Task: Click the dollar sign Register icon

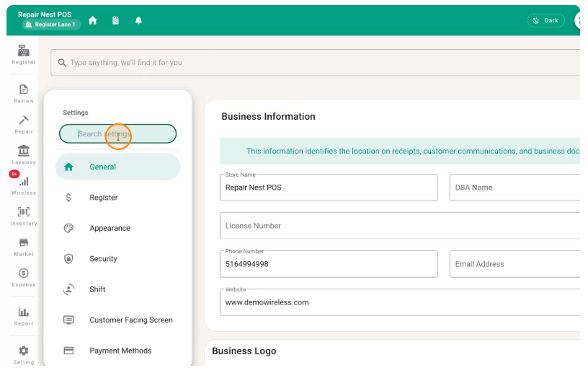Action: [68, 198]
